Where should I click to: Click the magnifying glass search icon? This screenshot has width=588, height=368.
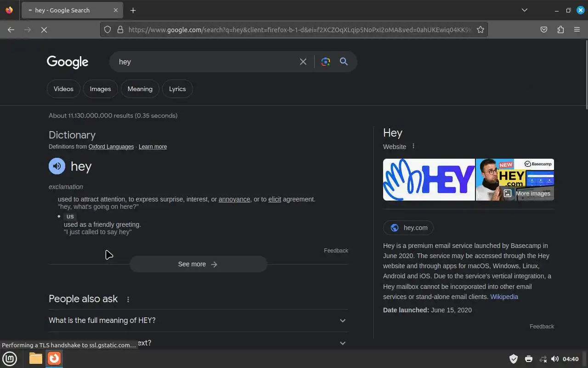(x=344, y=62)
